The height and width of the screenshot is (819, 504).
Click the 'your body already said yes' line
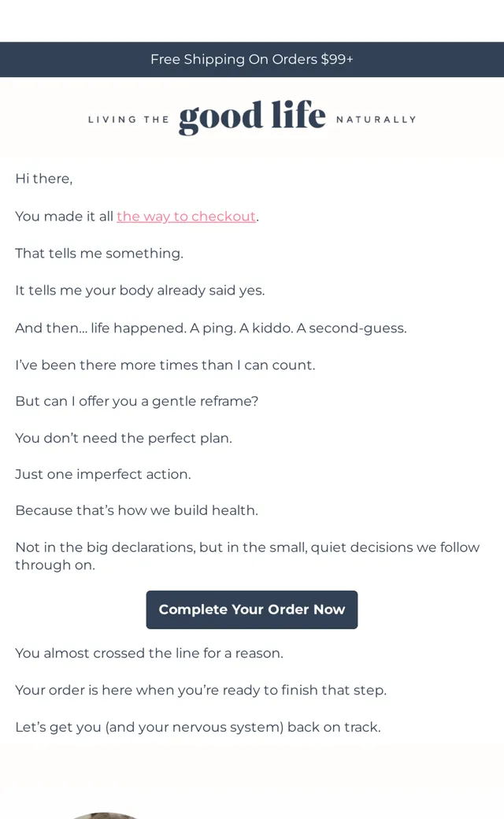pos(140,291)
